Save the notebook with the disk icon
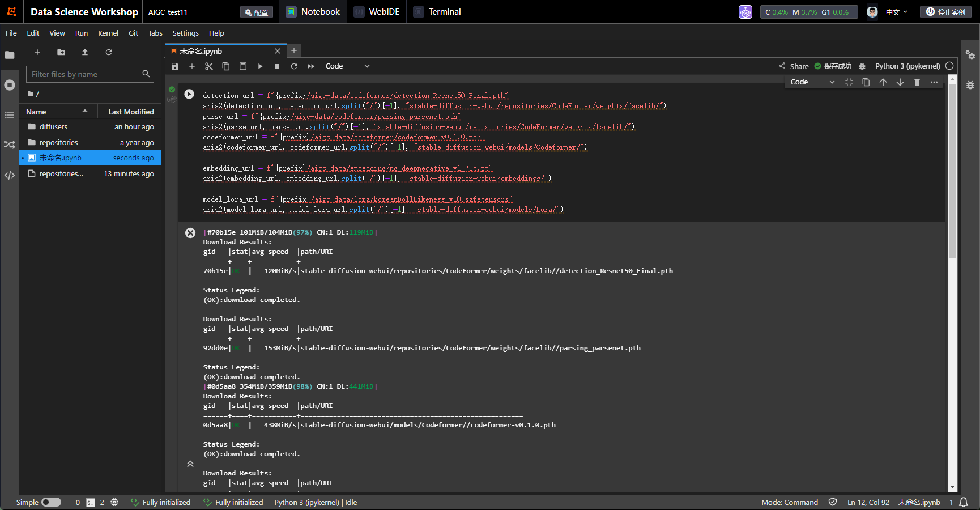980x510 pixels. point(175,66)
